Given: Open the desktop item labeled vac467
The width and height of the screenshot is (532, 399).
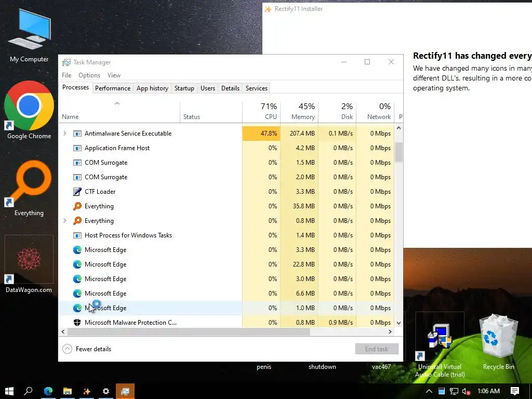Looking at the screenshot, I should coord(381,367).
